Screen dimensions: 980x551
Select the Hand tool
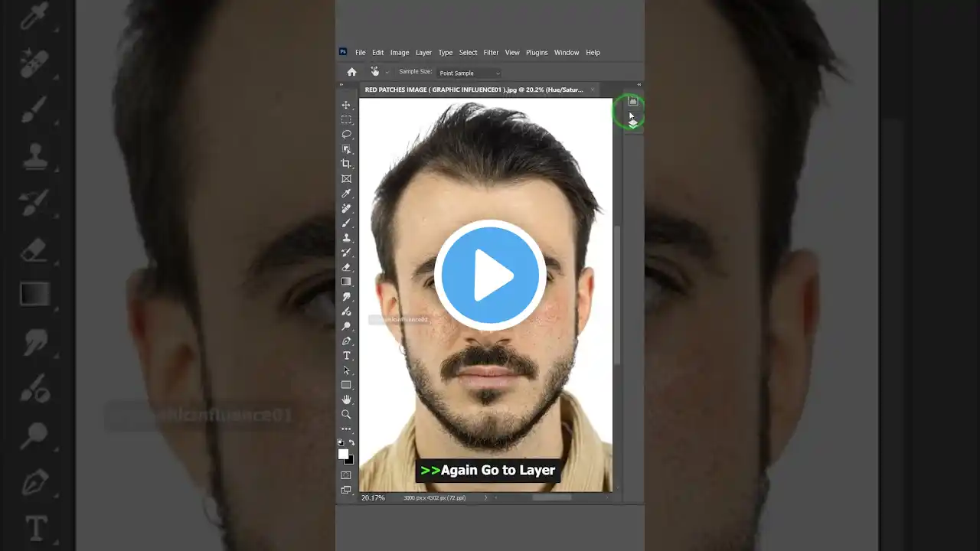click(346, 399)
